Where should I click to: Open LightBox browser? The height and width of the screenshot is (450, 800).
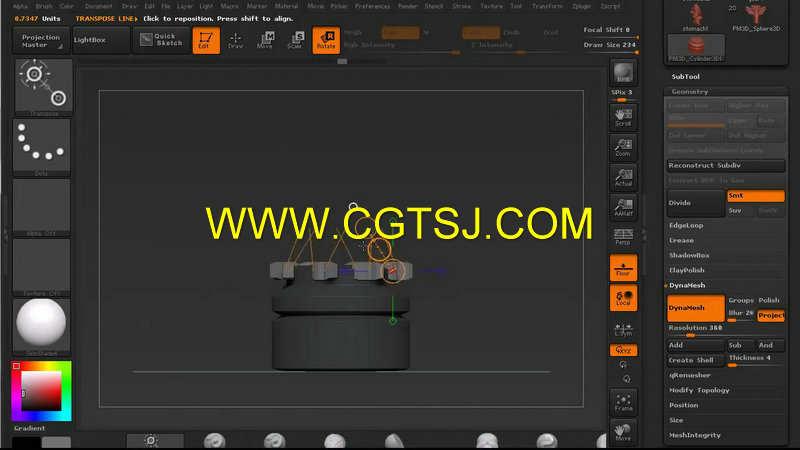[100, 40]
